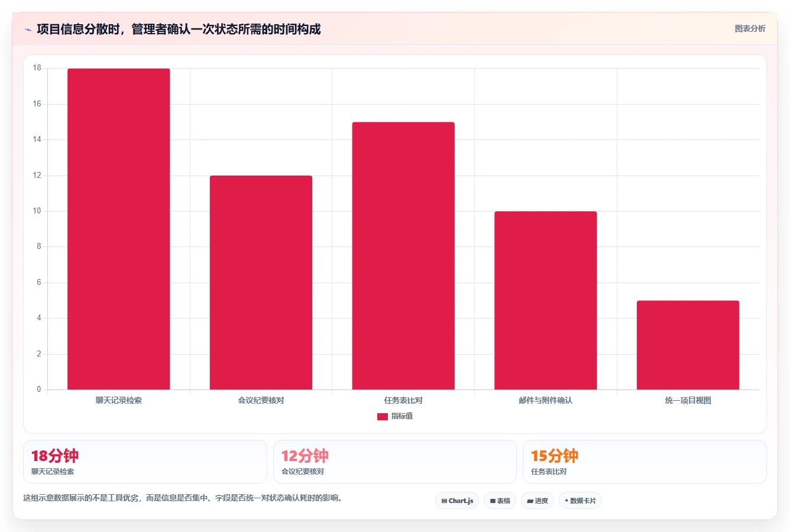This screenshot has height=532, width=790.
Task: Open the 15分钟 任务表比对 data card
Action: (645, 462)
